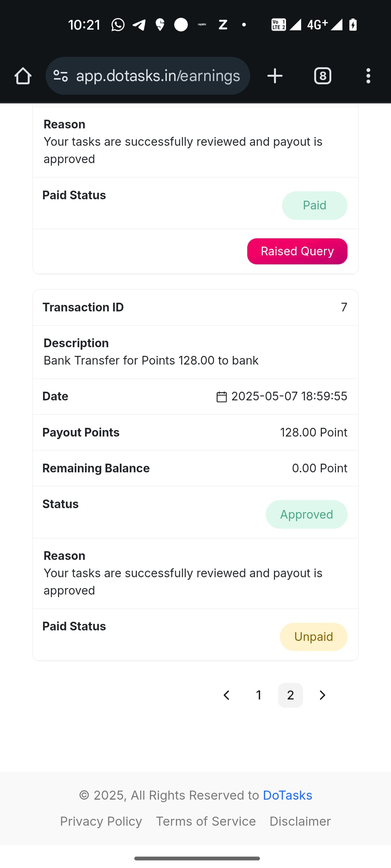Click the calendar icon beside the date
The height and width of the screenshot is (868, 391).
pos(222,397)
